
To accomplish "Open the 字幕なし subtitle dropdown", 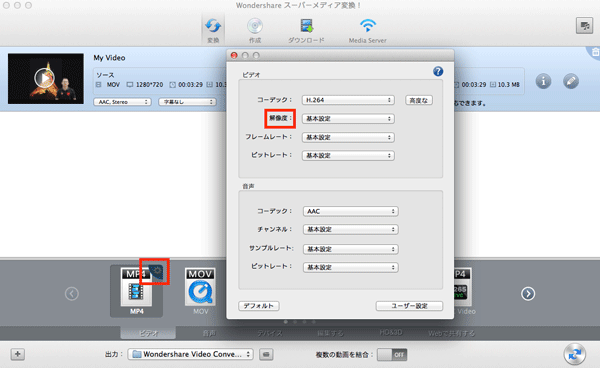I will (x=188, y=102).
